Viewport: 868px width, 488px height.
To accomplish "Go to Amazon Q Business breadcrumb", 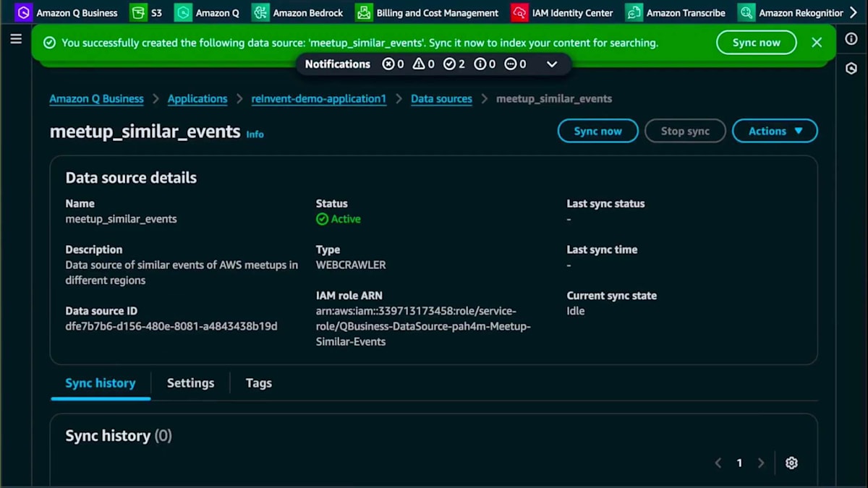I will click(x=96, y=99).
